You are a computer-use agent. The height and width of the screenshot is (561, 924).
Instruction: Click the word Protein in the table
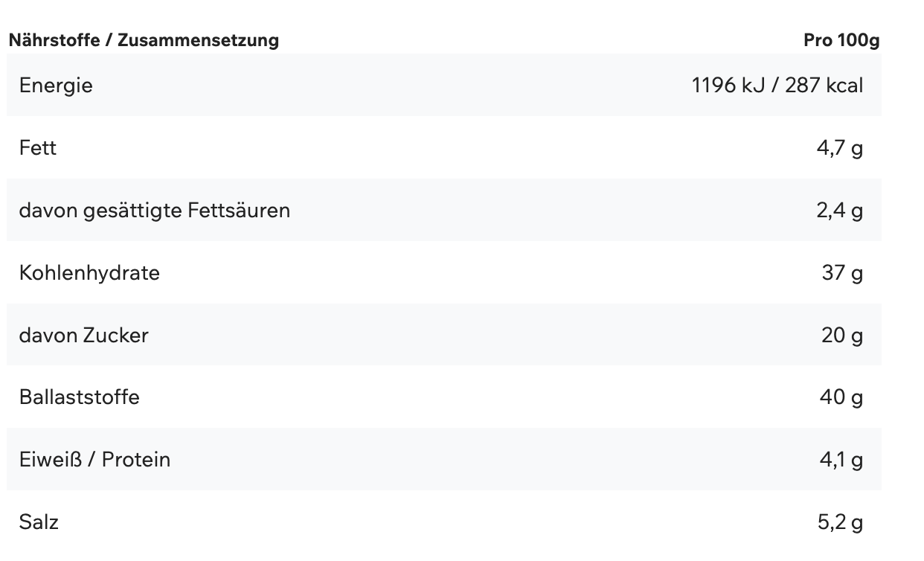pos(136,460)
